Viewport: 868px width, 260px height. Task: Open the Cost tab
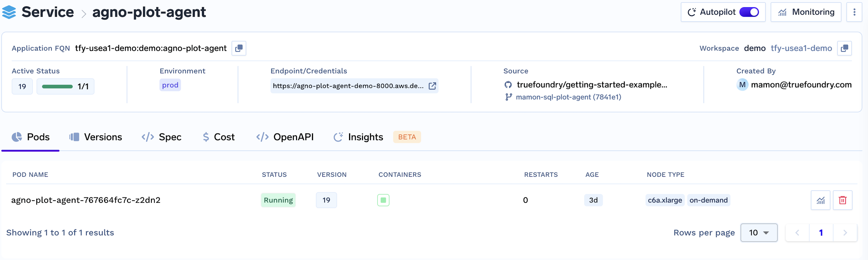(x=218, y=137)
